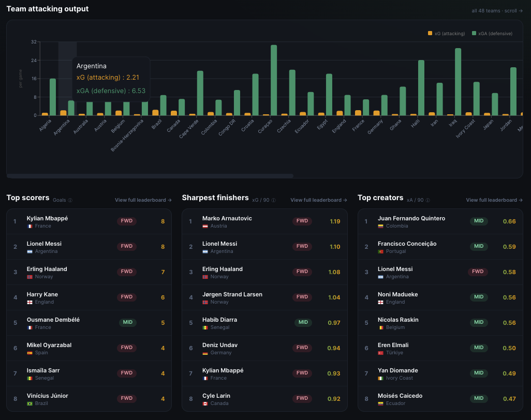Screen dimensions: 531x420
Task: Click Cape Verde's green xGA bar
Action: (x=200, y=93)
